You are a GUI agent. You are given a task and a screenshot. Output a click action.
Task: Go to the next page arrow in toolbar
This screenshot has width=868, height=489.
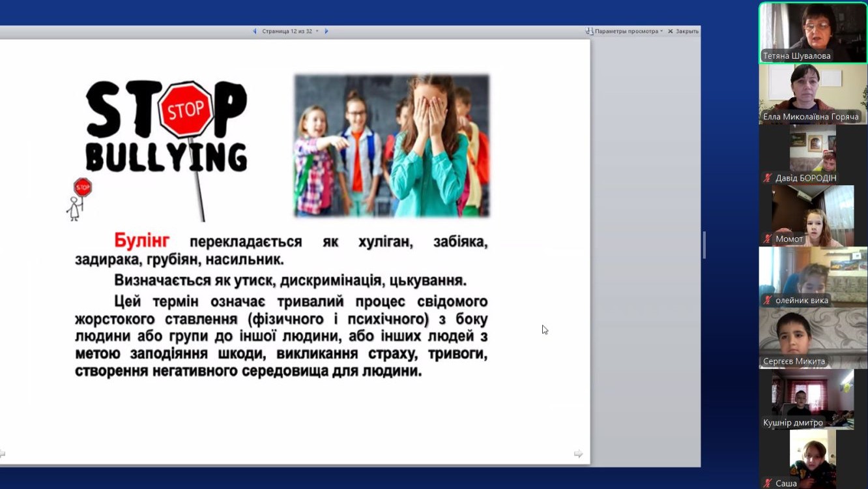(326, 31)
